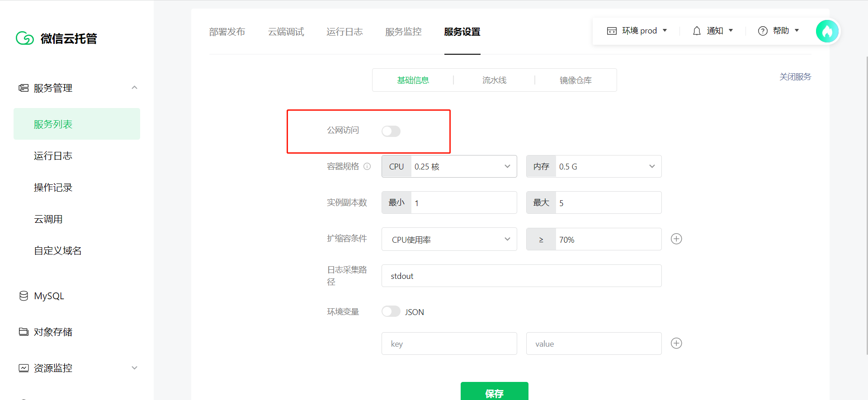Switch to the 服务监控 tab
The width and height of the screenshot is (868, 400).
click(403, 32)
